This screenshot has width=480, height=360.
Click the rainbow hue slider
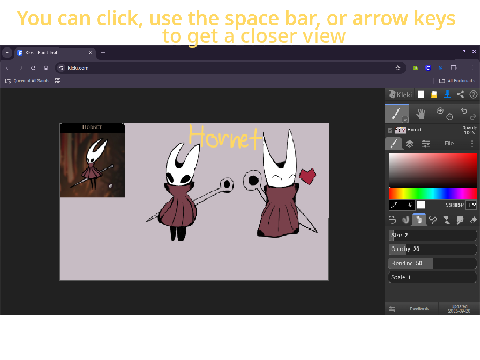(x=433, y=193)
